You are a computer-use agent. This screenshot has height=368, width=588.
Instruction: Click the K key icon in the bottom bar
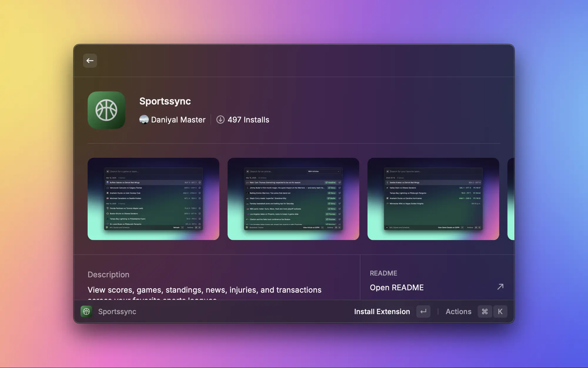click(500, 311)
